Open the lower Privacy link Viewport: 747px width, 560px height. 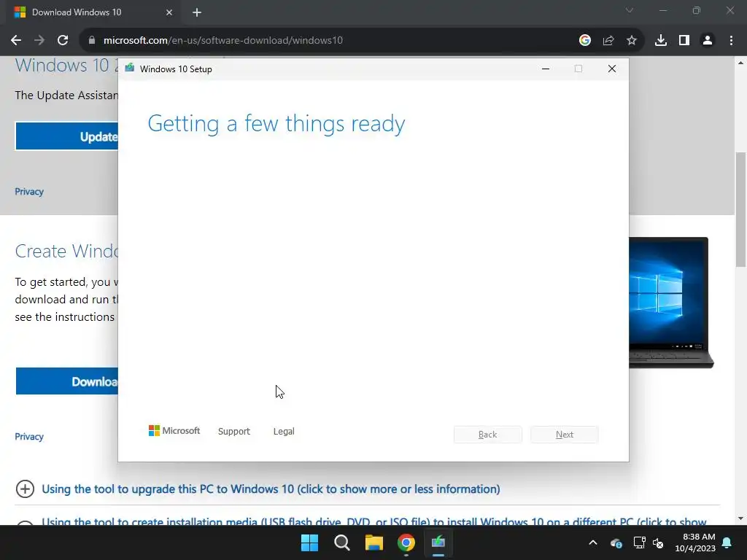point(29,437)
